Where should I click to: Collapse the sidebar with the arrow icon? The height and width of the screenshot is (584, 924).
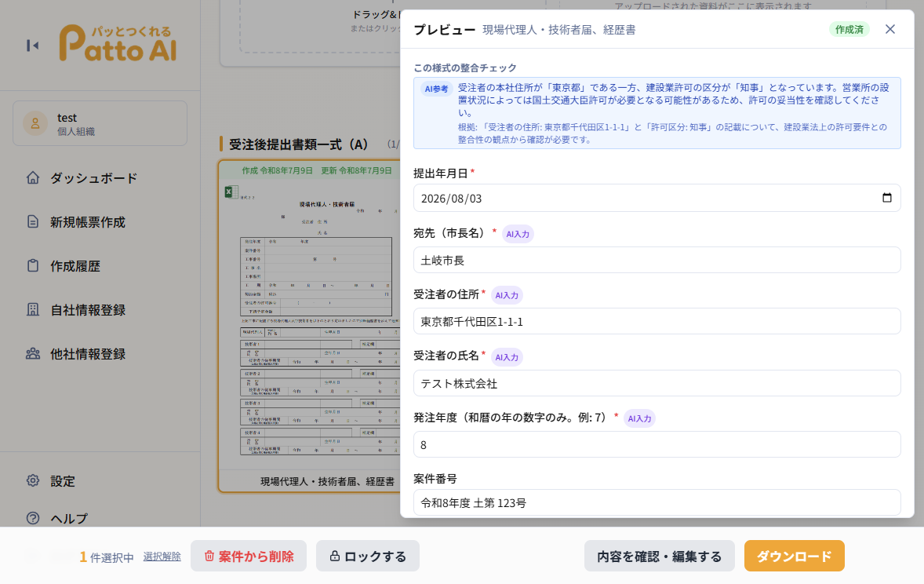pos(32,46)
